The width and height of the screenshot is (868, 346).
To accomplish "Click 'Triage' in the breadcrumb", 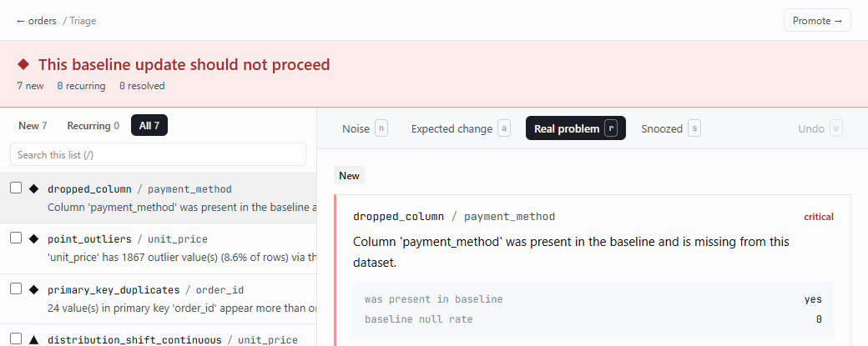I will (x=83, y=21).
